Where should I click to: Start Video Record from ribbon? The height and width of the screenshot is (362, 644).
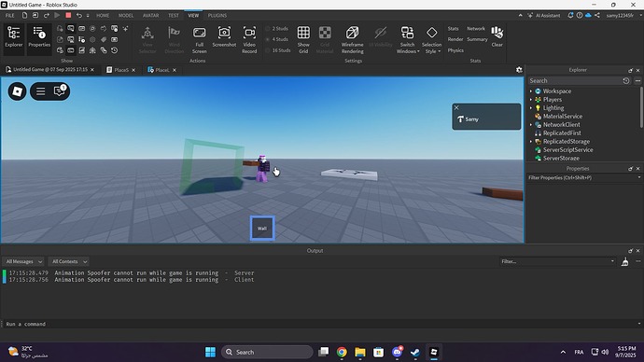(x=249, y=40)
